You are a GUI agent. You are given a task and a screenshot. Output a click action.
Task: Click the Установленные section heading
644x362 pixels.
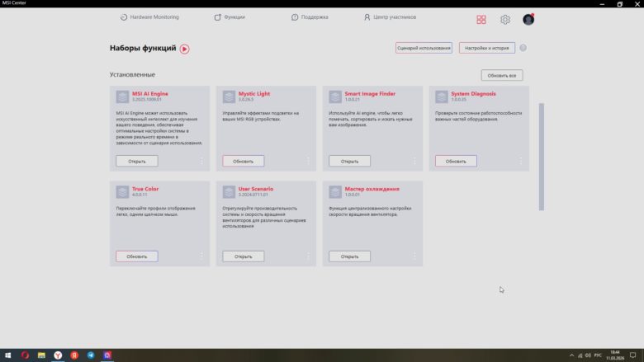(x=132, y=74)
